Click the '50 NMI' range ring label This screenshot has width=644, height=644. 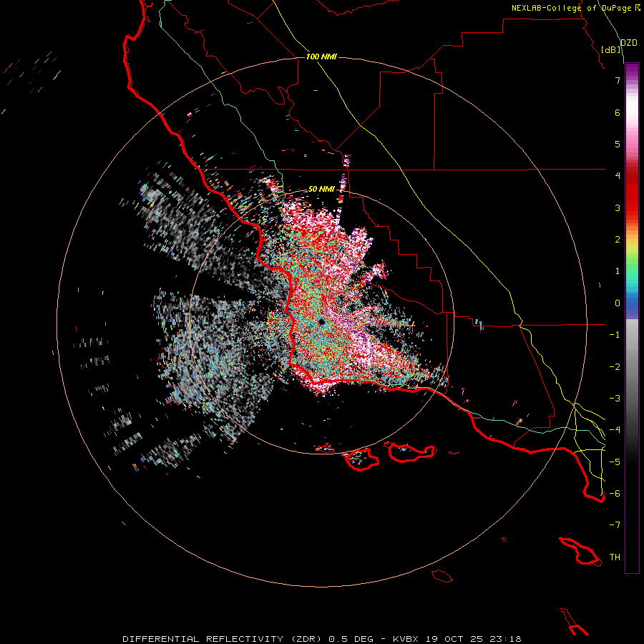click(321, 190)
